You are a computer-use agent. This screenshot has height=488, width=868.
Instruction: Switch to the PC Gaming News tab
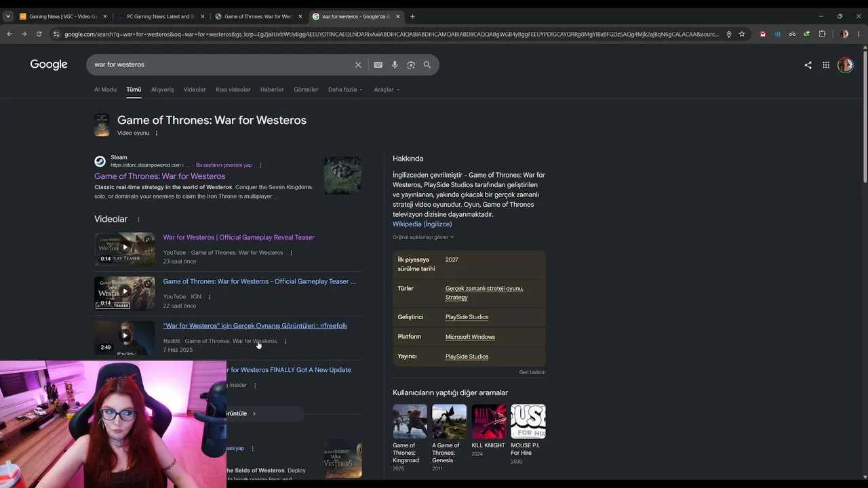pos(161,16)
